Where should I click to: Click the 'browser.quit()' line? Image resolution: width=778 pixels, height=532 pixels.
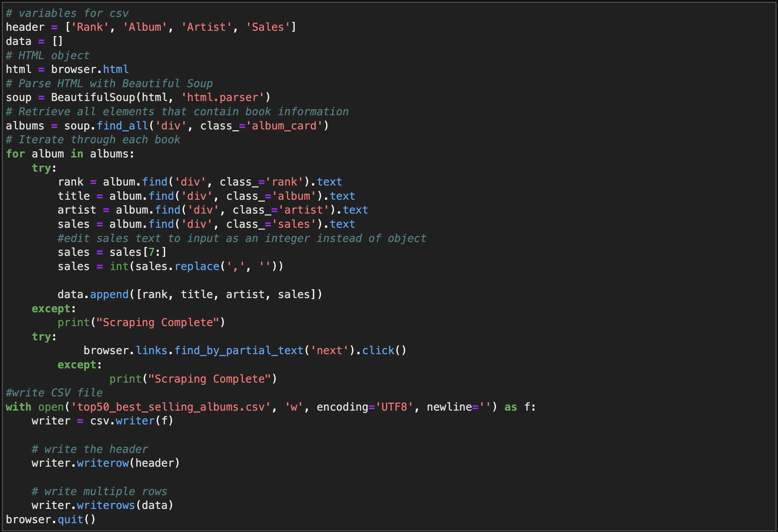point(51,520)
